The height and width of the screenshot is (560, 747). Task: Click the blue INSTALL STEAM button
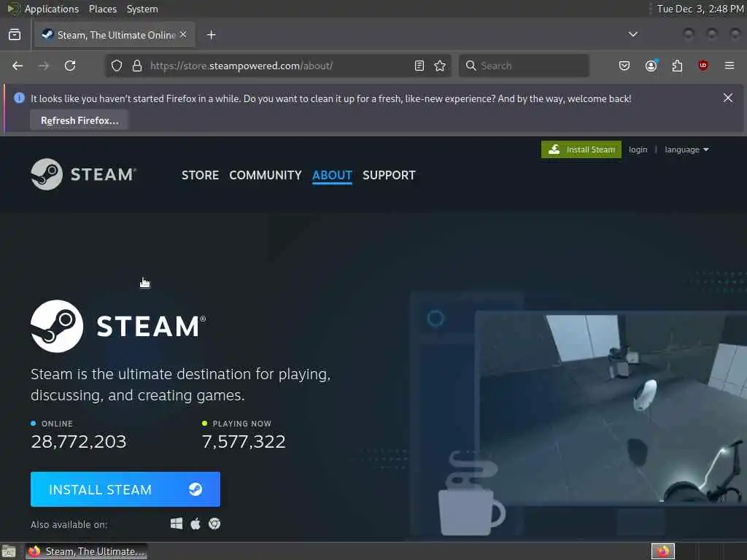tap(125, 489)
